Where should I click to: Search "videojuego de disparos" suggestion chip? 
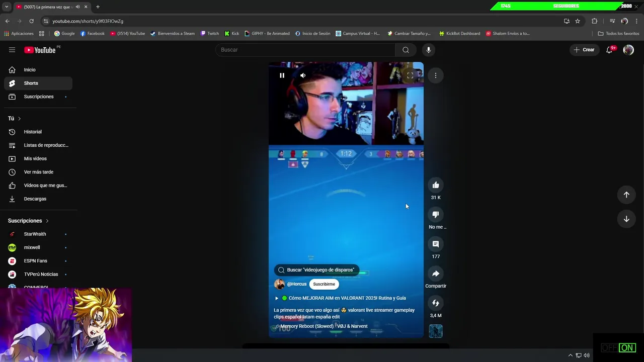coord(316,270)
